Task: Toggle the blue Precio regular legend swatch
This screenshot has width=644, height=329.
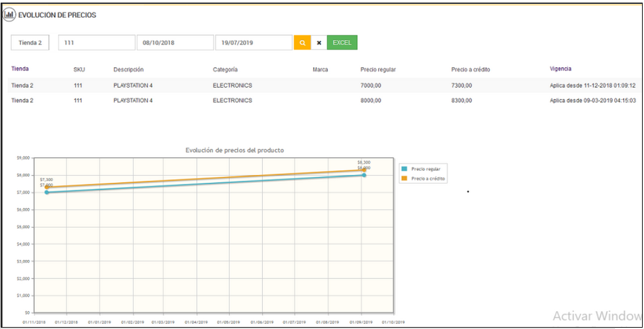Action: (404, 169)
